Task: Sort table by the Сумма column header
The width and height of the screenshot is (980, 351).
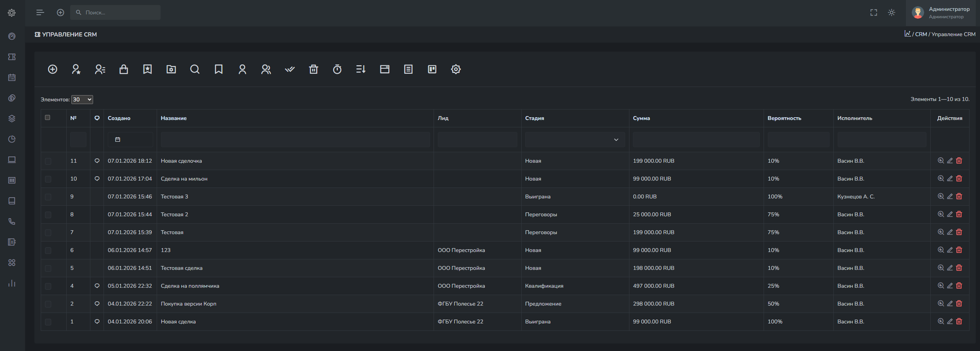Action: (641, 118)
